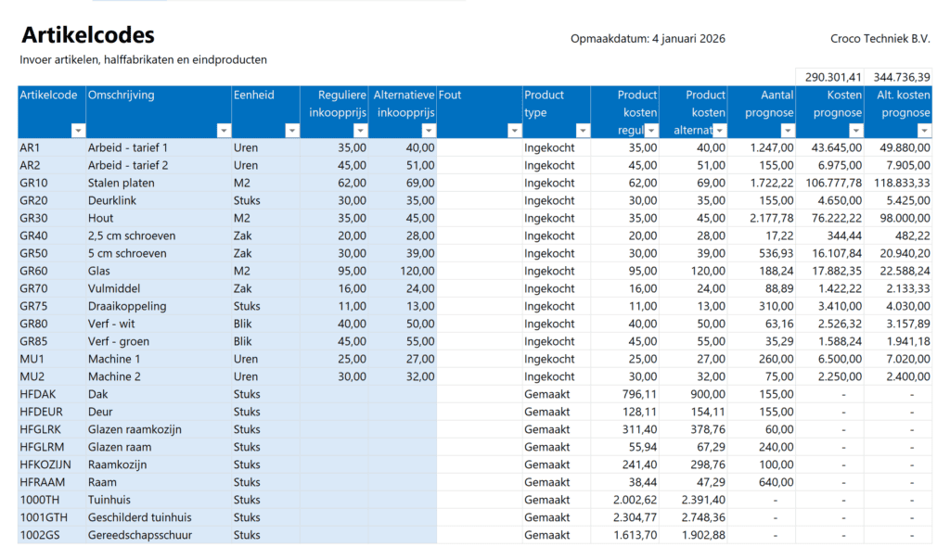Select the Artikelcodes title text
This screenshot has width=950, height=560.
[88, 35]
